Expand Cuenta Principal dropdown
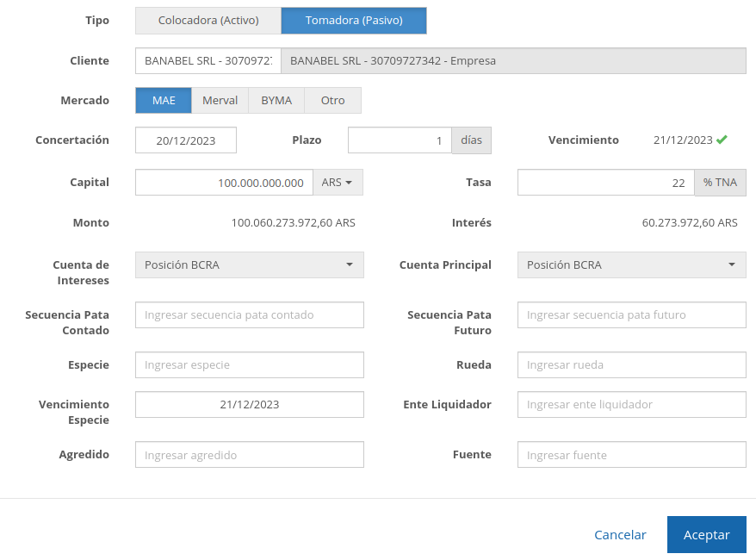Viewport: 756px width, 560px height. point(631,265)
